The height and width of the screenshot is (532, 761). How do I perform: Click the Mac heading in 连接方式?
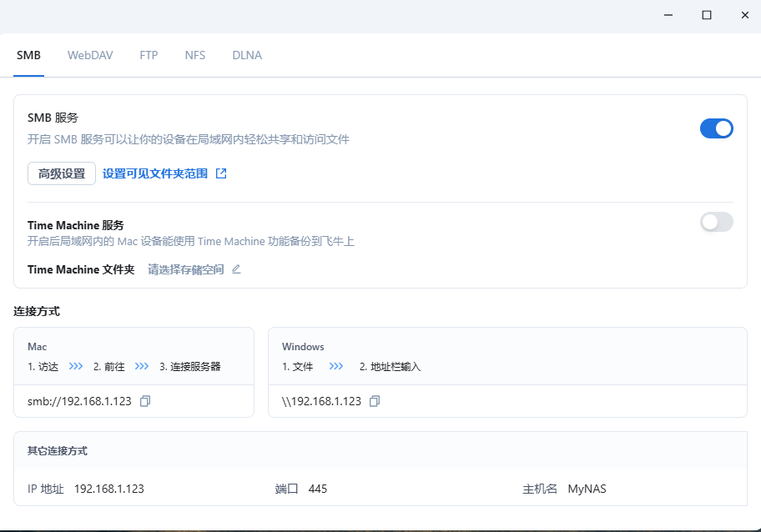point(38,347)
